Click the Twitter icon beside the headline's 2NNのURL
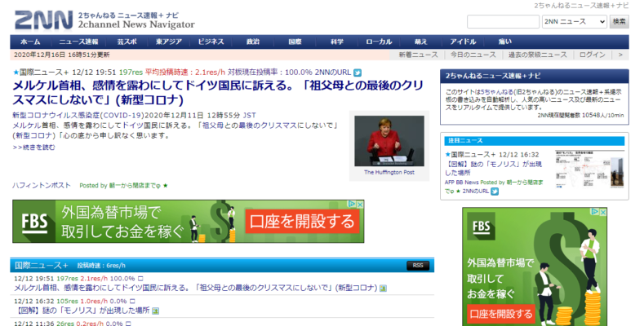The image size is (644, 326). (358, 73)
